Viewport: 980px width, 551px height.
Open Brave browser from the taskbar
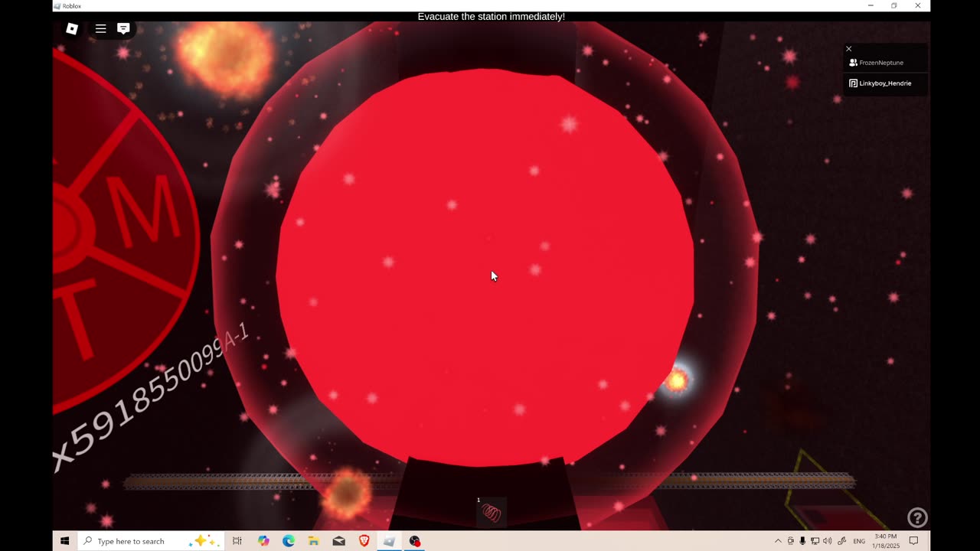point(364,541)
